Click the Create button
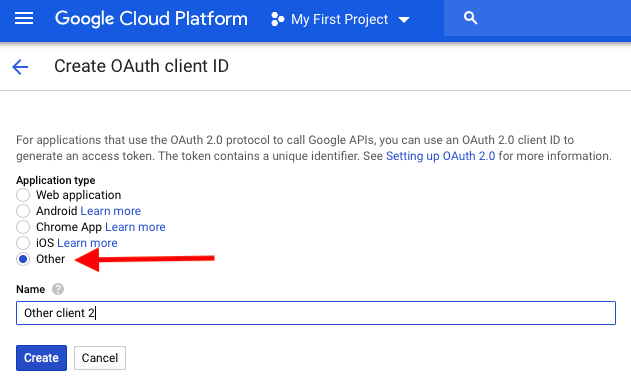The height and width of the screenshot is (382, 631). pos(41,358)
